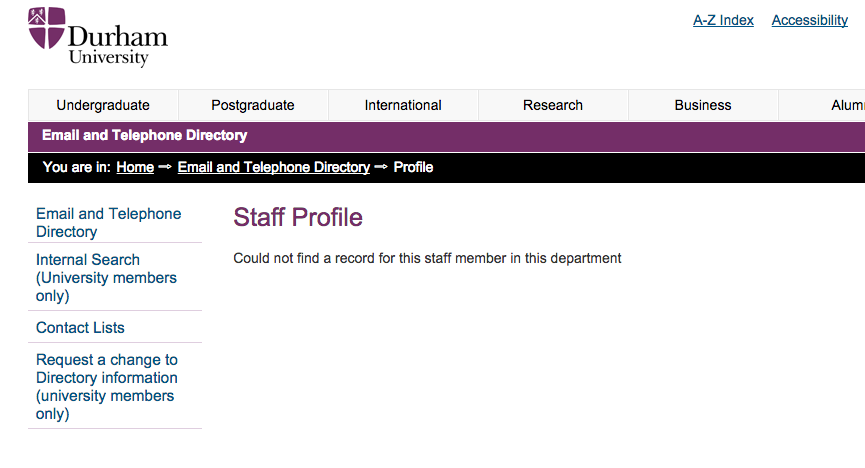Open Request a change to Directory information

click(107, 386)
